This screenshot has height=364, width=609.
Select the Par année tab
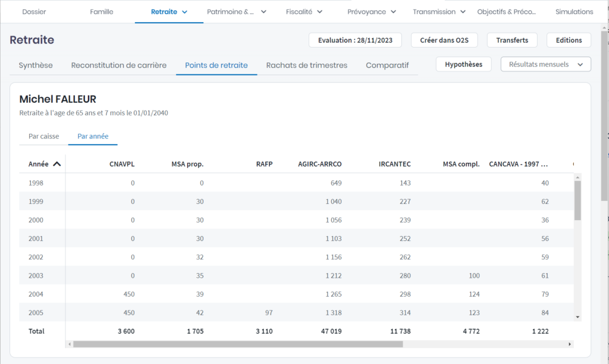click(x=93, y=136)
